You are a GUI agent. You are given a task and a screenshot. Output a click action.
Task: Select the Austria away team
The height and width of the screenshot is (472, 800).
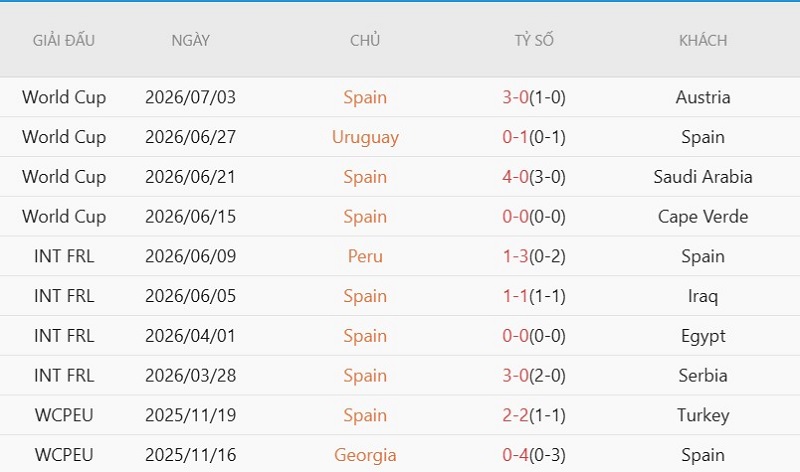(x=703, y=97)
